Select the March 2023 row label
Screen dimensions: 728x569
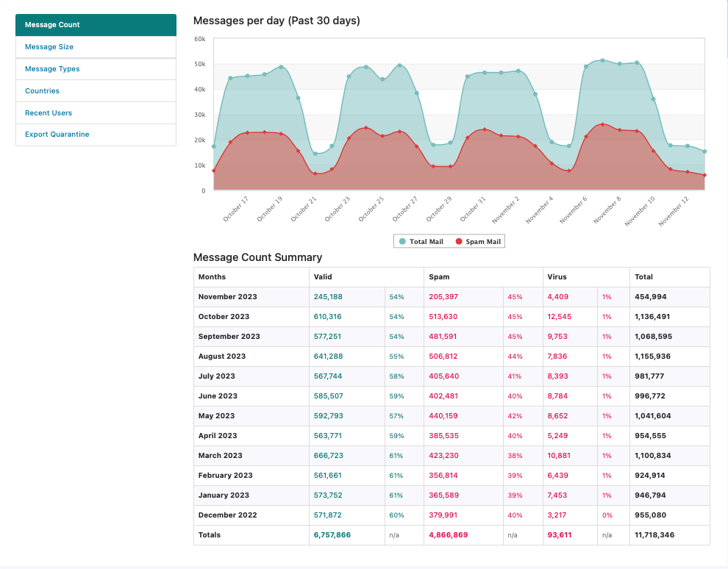pos(221,455)
